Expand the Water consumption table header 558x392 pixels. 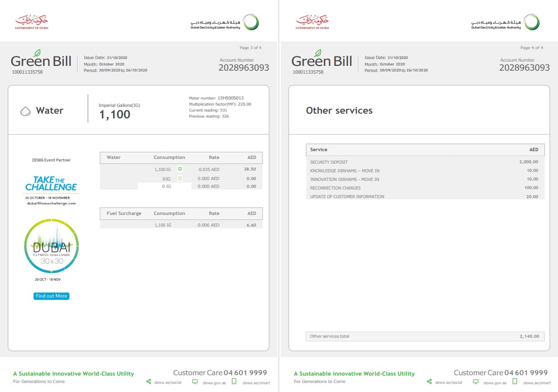point(181,158)
